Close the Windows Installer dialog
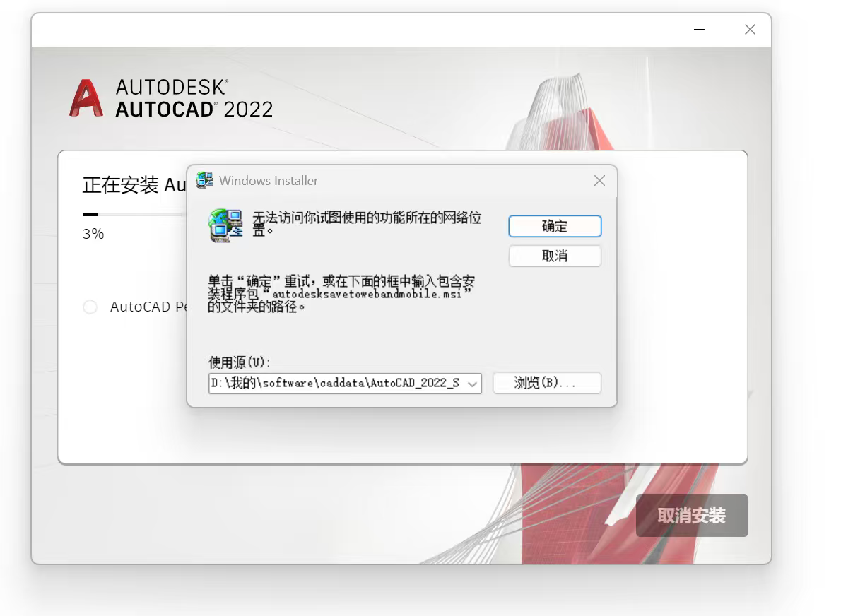865x616 pixels. 599,181
